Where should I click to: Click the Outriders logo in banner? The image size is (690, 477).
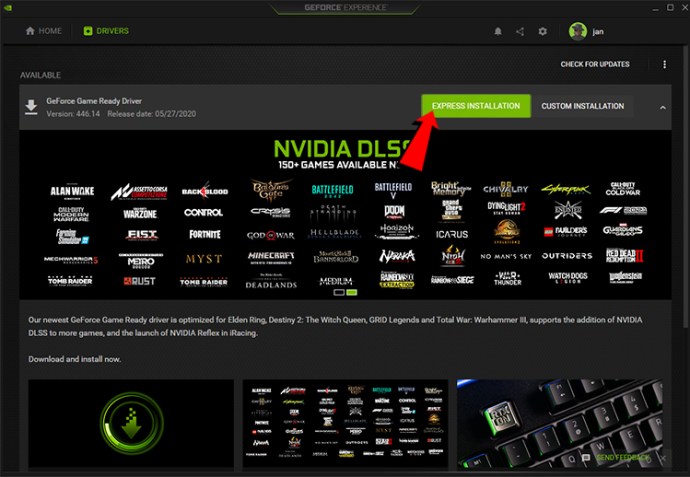pyautogui.click(x=567, y=256)
